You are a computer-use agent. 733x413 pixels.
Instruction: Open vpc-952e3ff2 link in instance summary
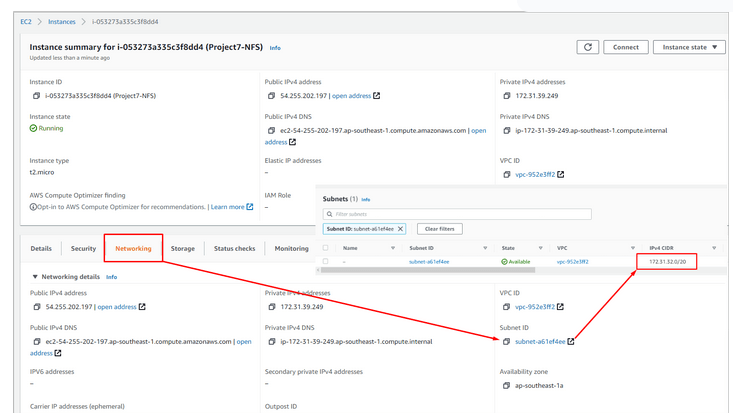pos(535,174)
